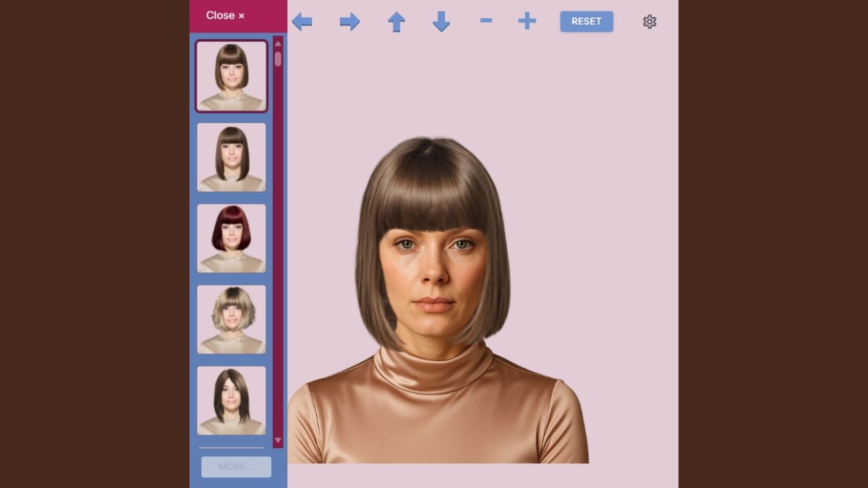868x488 pixels.
Task: Click the RESET button
Action: (x=587, y=22)
